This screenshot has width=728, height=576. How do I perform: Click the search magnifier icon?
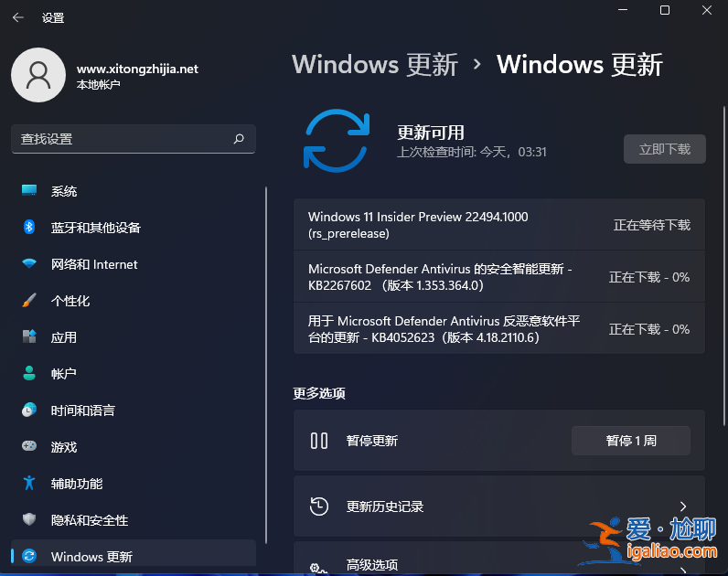point(239,139)
